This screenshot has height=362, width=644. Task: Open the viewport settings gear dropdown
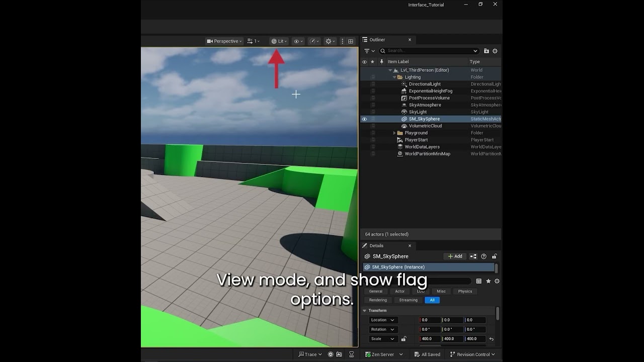pos(330,41)
